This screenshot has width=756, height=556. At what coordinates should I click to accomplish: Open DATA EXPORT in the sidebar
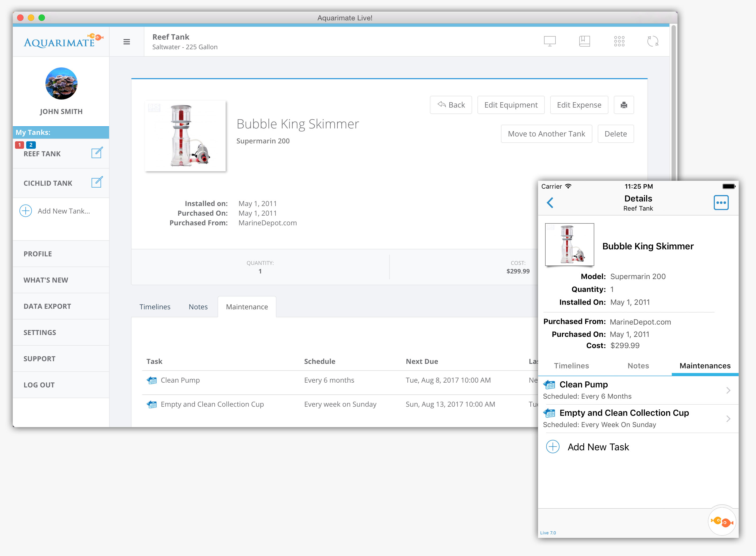point(61,306)
